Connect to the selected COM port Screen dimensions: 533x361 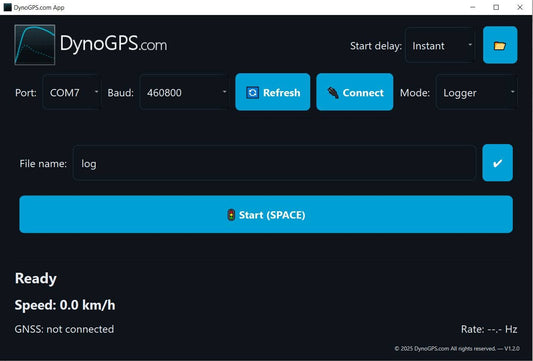point(355,92)
